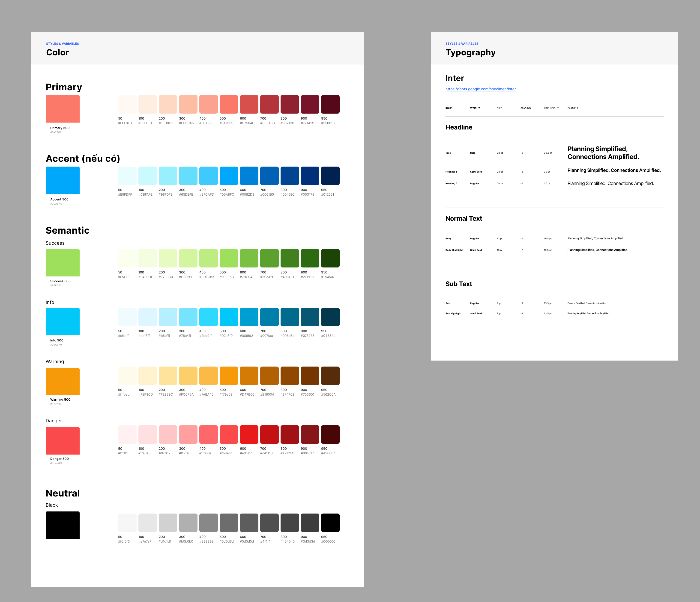This screenshot has height=602, width=700.
Task: Pick the darkest Danger red shade
Action: coord(330,435)
